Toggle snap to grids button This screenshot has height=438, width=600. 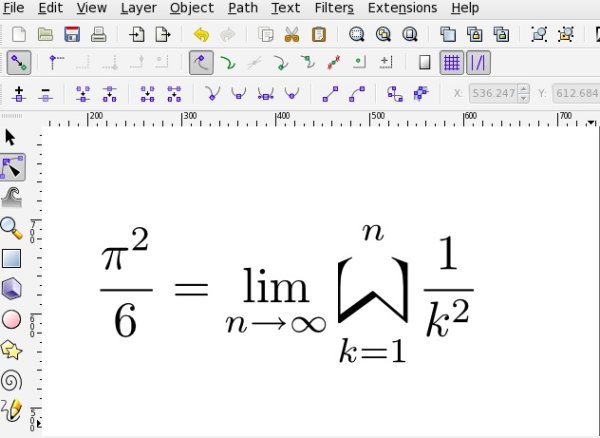click(x=452, y=63)
